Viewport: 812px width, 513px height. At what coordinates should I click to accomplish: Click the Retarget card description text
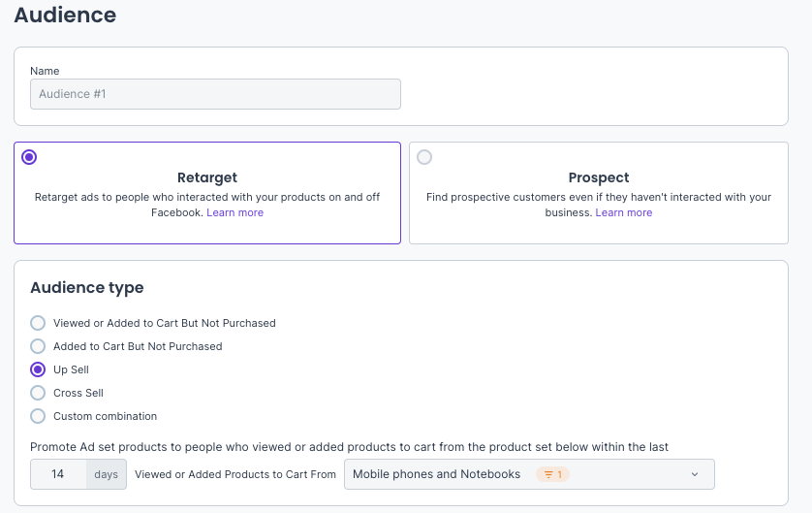(x=207, y=197)
